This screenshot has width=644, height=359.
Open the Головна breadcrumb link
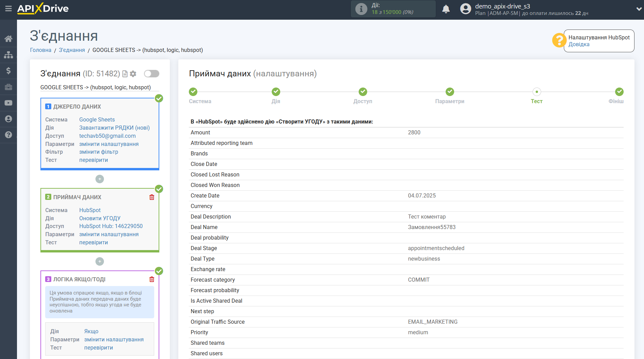(x=41, y=50)
